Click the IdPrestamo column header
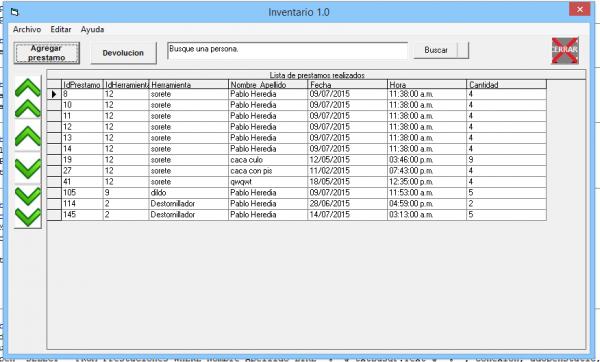This screenshot has width=600, height=362. tap(82, 85)
